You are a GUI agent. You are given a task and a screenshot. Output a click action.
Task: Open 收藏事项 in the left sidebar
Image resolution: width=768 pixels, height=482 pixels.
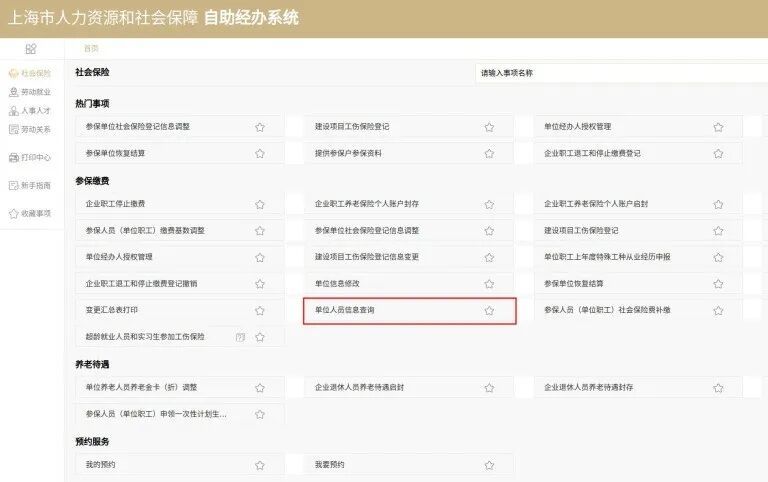tap(30, 214)
